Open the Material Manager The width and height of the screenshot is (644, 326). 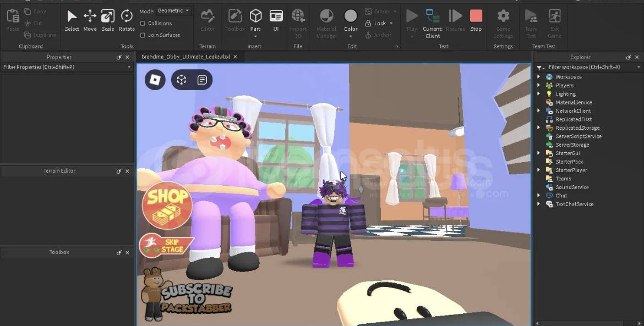tap(326, 24)
